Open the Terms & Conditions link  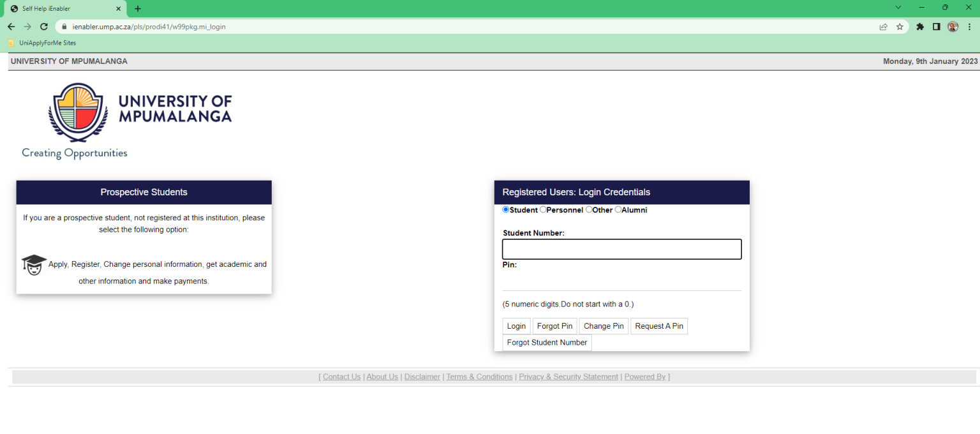(479, 377)
